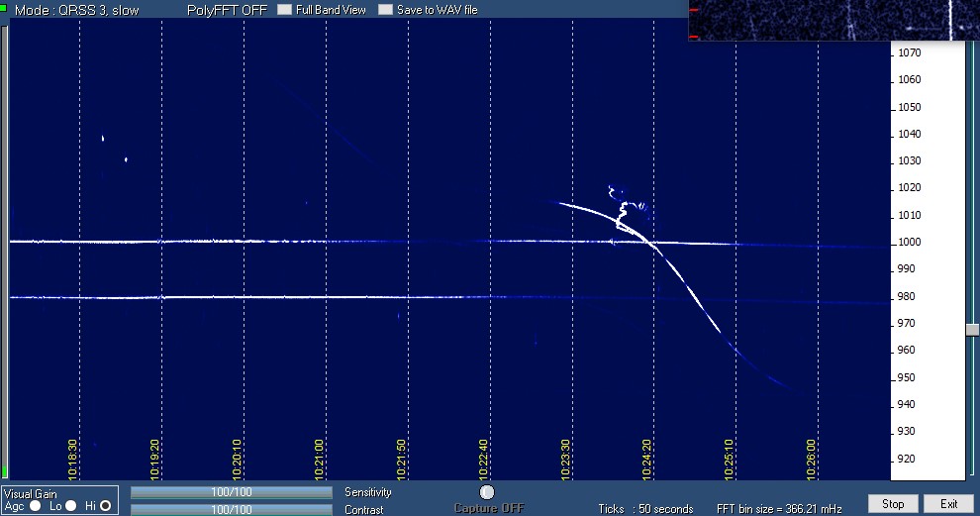The height and width of the screenshot is (516, 980).
Task: Enable the Save to WAV file checkbox
Action: pos(386,9)
